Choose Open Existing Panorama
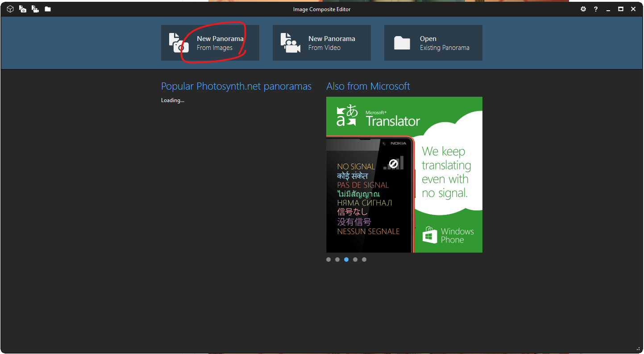This screenshot has height=354, width=644. tap(433, 43)
